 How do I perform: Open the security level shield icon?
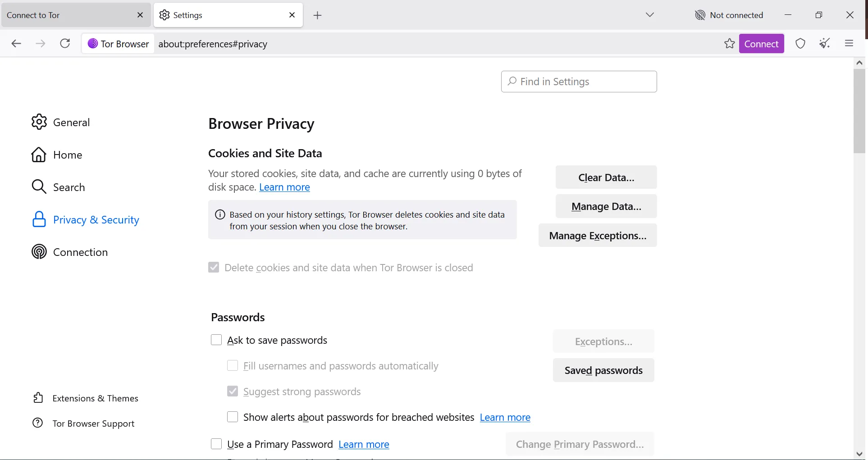click(x=800, y=43)
